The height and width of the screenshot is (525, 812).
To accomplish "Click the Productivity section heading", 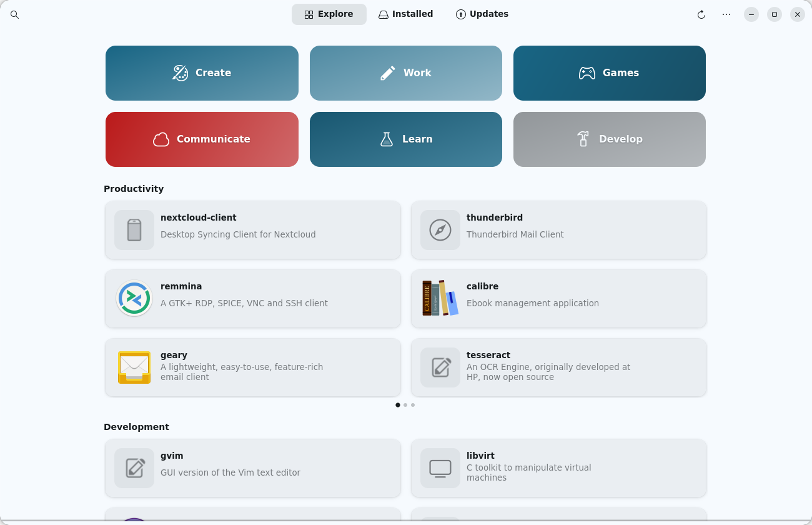I will [x=134, y=189].
